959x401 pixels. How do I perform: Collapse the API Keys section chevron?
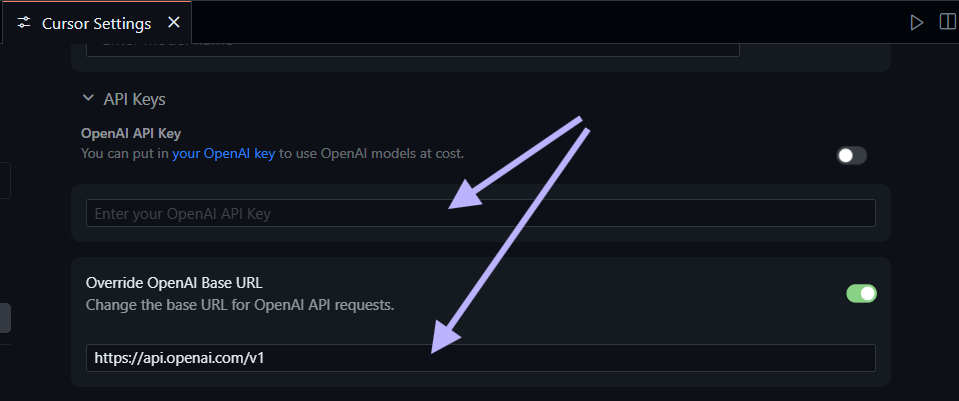pos(87,99)
